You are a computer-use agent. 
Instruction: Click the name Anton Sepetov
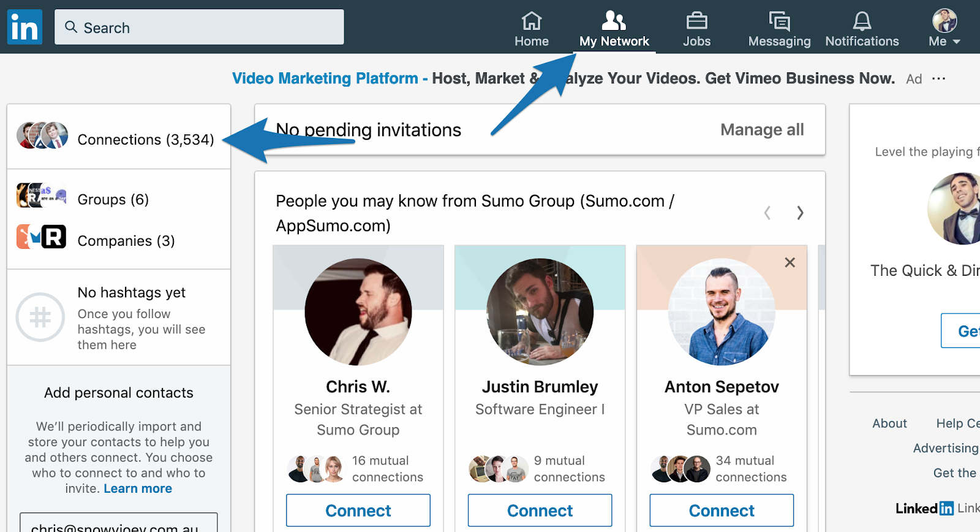click(x=722, y=387)
